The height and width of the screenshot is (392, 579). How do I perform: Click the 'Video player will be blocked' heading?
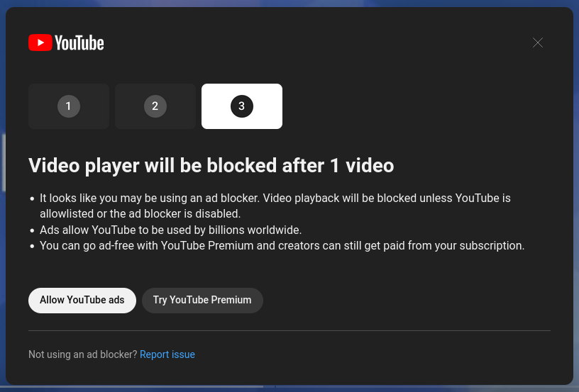tap(211, 166)
